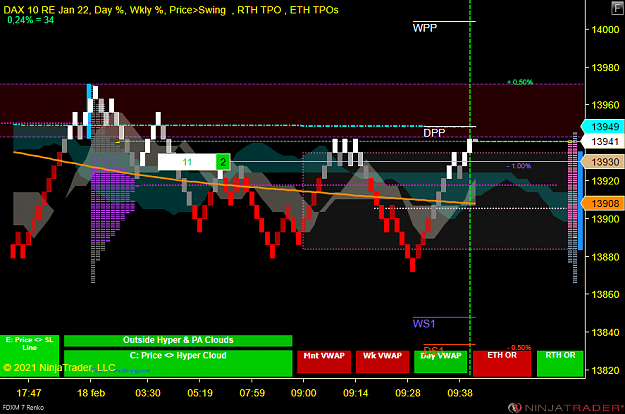
Task: Click the '09:38' time axis label
Action: click(460, 393)
